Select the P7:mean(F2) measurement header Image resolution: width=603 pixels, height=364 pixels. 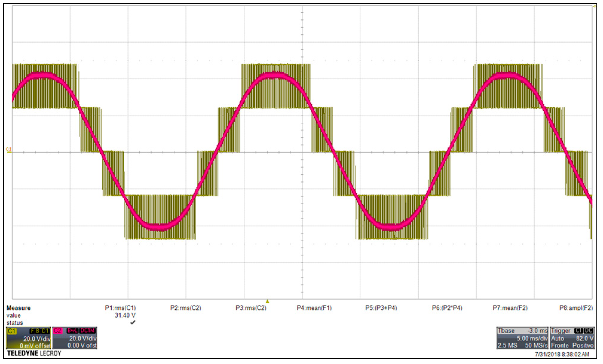tap(510, 308)
